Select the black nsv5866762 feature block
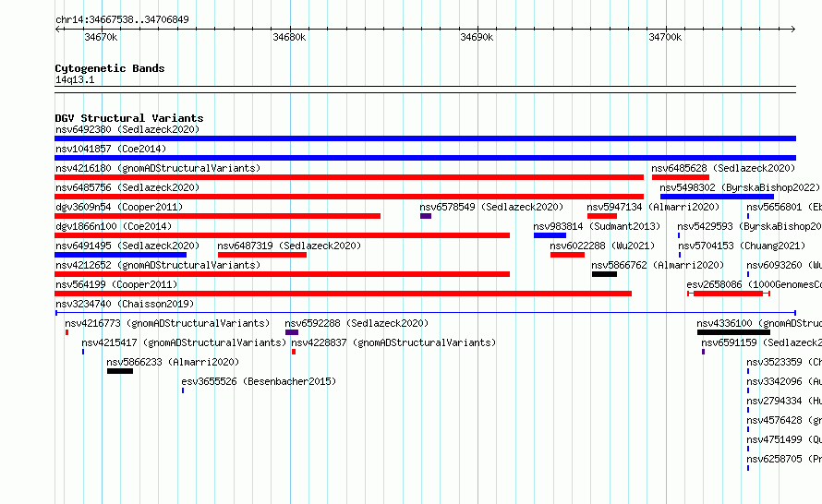This screenshot has width=822, height=504. pos(604,274)
